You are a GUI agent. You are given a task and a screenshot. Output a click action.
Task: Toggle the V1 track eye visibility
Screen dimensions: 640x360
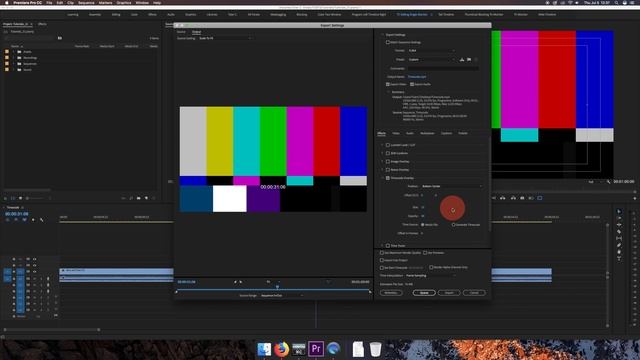coord(34,271)
